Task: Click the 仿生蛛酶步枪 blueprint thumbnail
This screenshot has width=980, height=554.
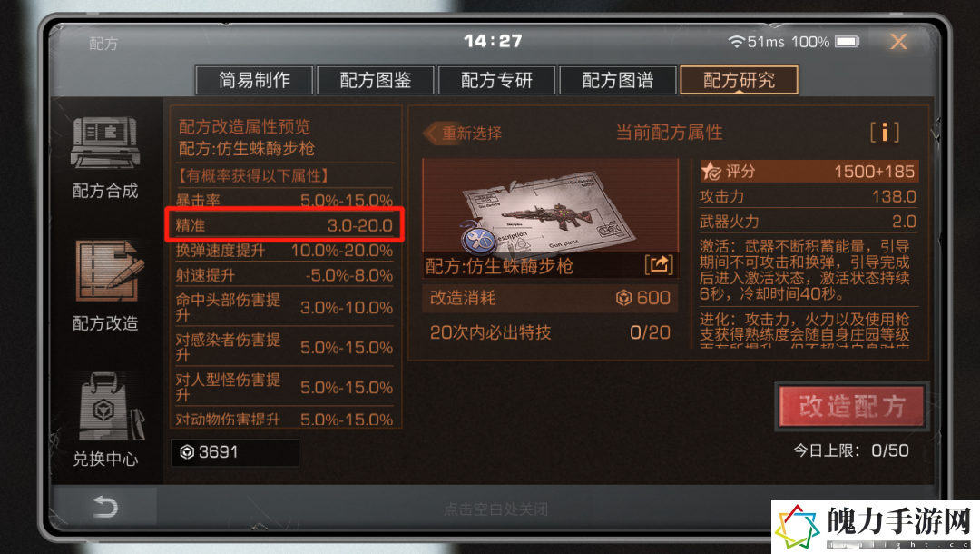Action: [550, 206]
